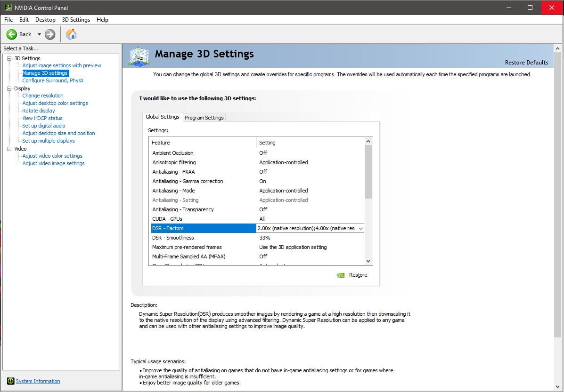Open Configure Surround, PhysX
The width and height of the screenshot is (564, 392).
pos(53,80)
